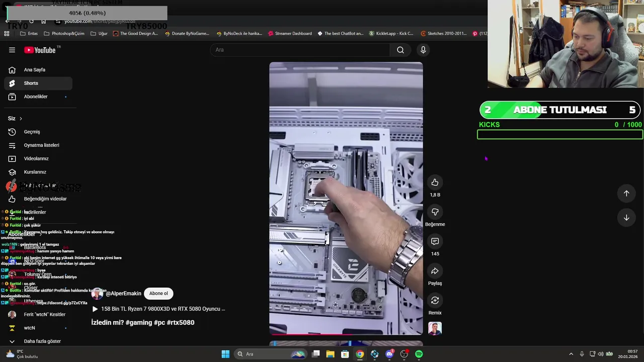Go to previous Short with up arrow

(626, 194)
